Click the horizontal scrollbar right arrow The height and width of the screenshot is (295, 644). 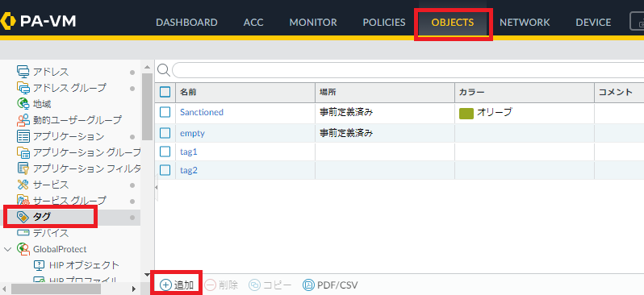[134, 289]
